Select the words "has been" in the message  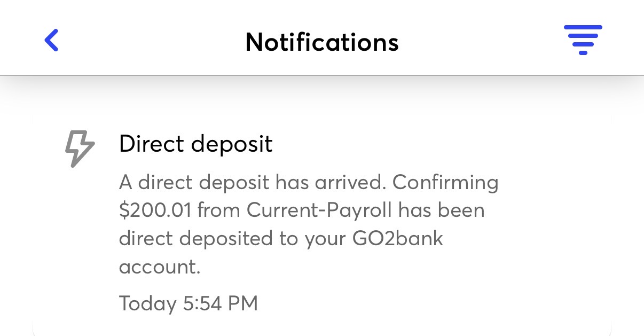point(442,210)
